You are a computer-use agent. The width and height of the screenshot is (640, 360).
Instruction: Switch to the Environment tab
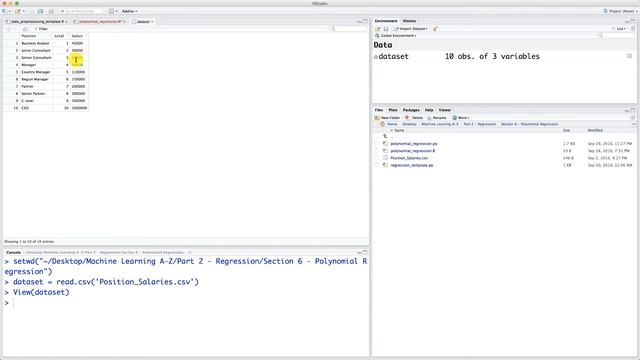(386, 21)
